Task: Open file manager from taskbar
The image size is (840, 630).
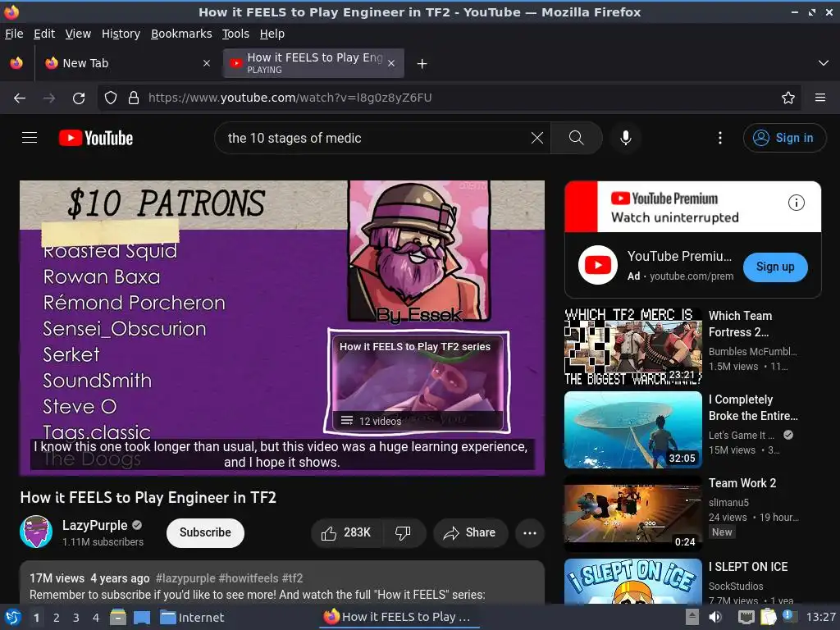Action: click(x=118, y=617)
